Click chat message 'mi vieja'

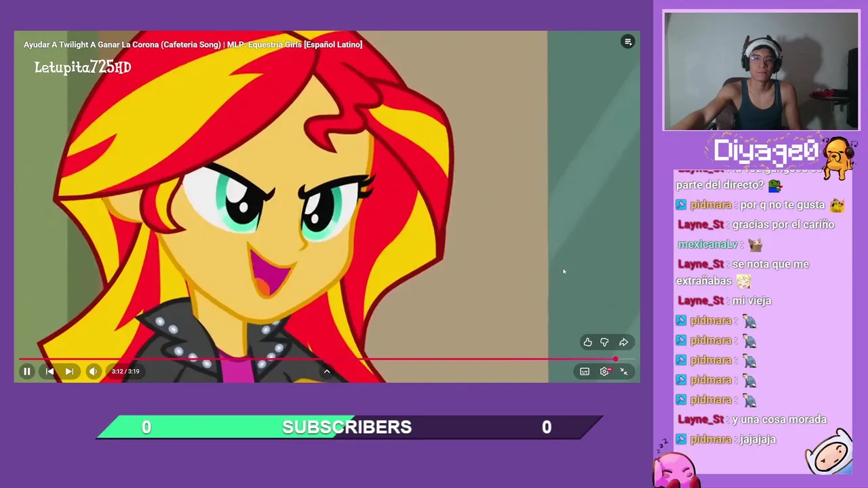point(751,300)
